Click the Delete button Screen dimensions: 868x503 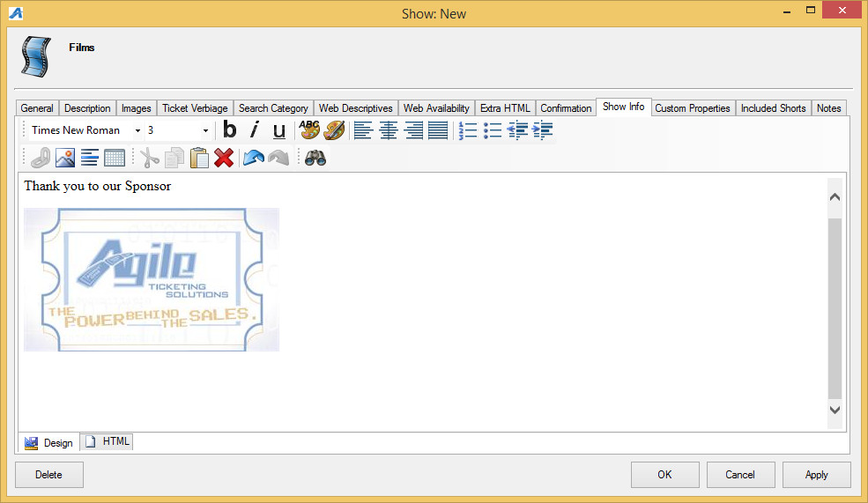pyautogui.click(x=48, y=475)
